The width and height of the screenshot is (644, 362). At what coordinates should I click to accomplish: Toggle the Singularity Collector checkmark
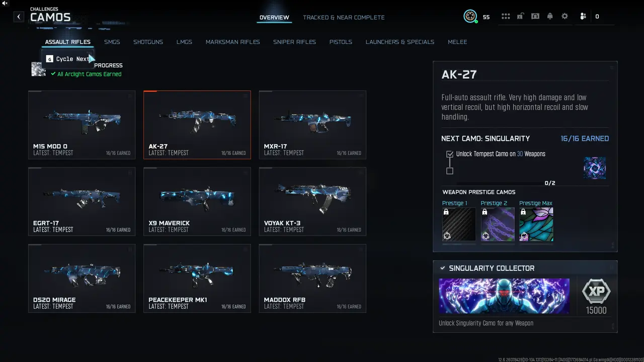[443, 268]
